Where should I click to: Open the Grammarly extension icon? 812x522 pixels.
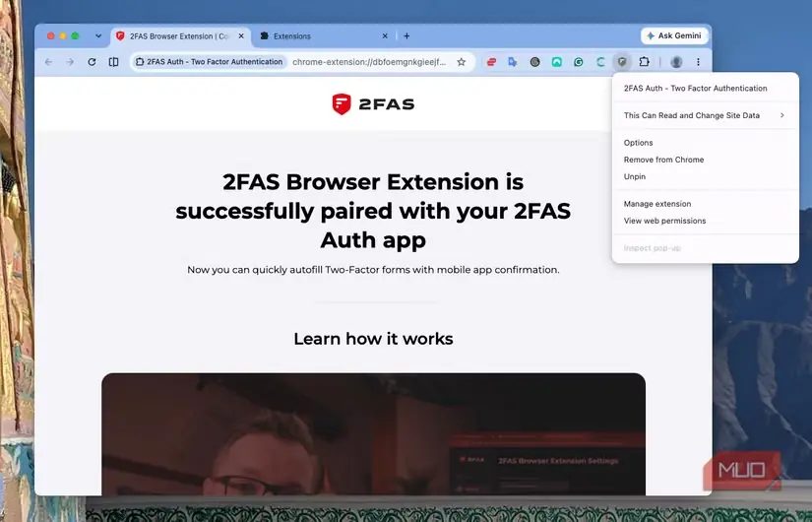[x=579, y=62]
